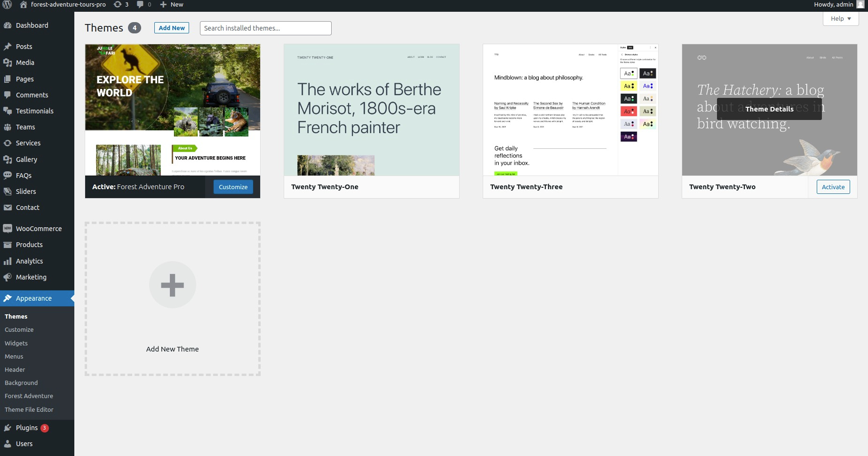Open Background submenu item

(21, 383)
